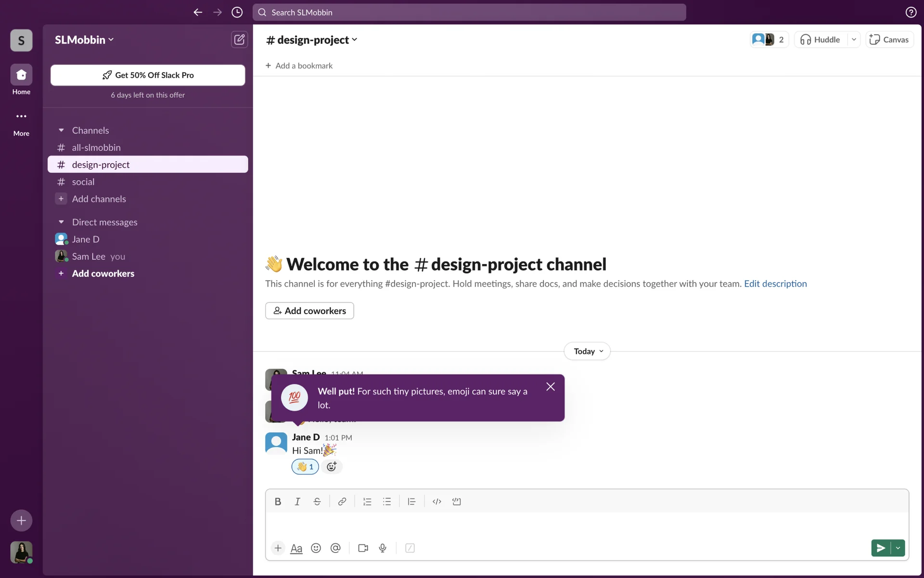This screenshot has width=924, height=578.
Task: Click the new message compose icon
Action: (x=239, y=39)
